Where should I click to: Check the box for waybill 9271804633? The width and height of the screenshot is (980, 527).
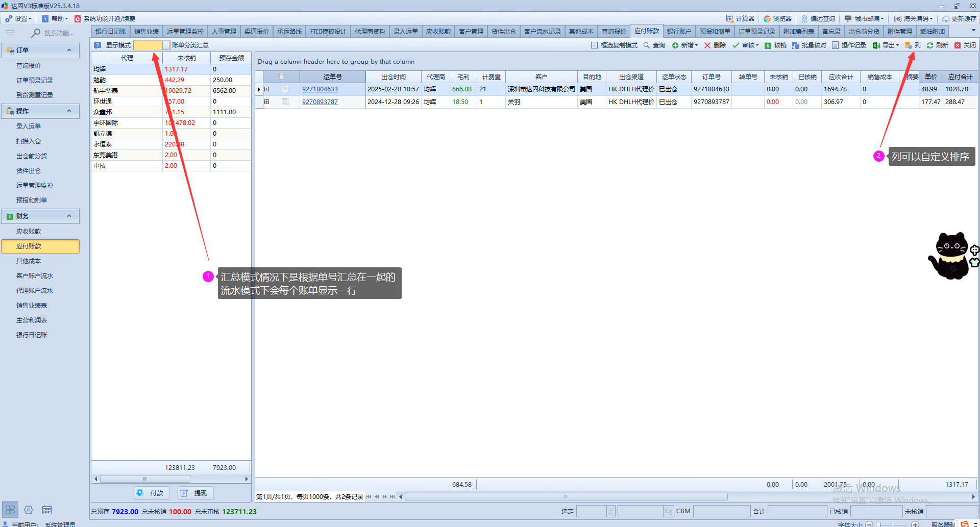point(285,89)
